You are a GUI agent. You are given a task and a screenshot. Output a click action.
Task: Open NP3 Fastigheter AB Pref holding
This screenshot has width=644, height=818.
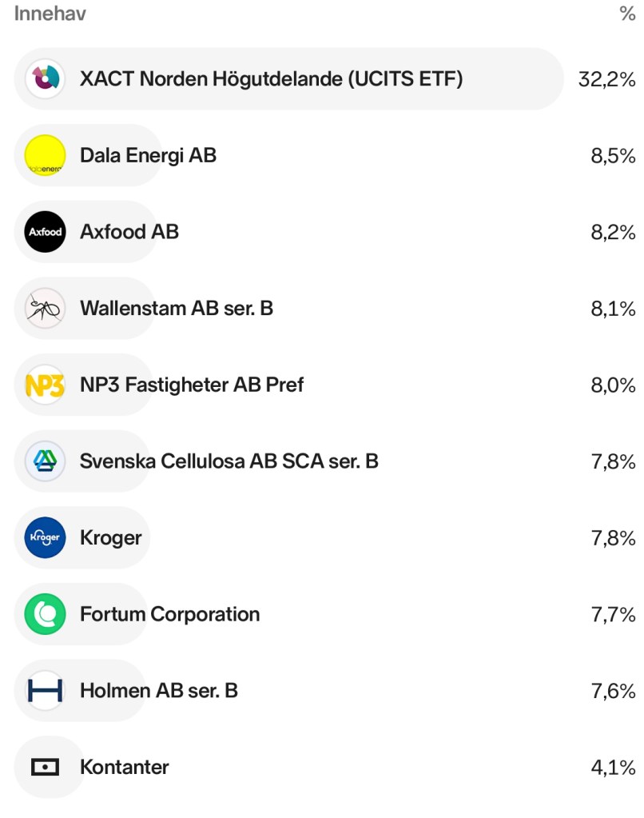click(192, 385)
